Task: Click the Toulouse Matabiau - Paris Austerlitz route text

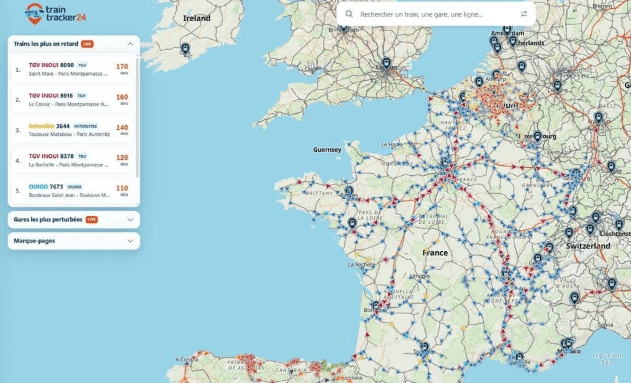Action: click(69, 134)
